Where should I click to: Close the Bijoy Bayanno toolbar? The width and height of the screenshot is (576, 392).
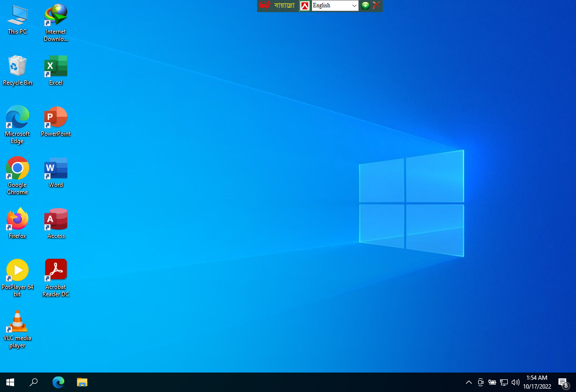coord(376,6)
